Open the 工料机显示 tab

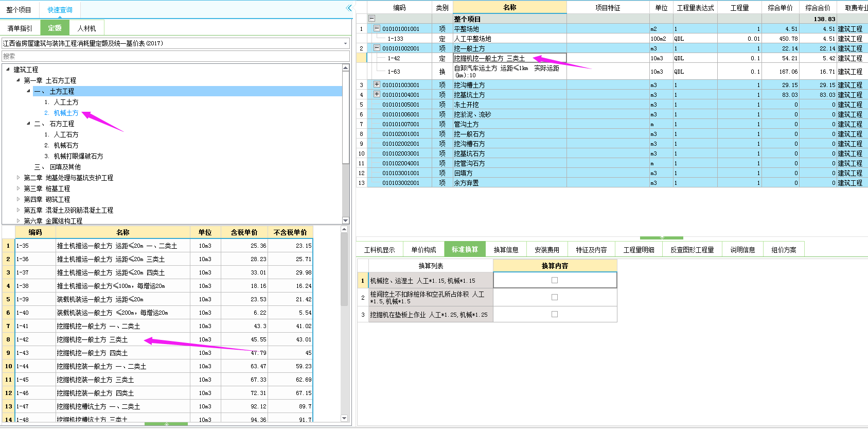(379, 250)
